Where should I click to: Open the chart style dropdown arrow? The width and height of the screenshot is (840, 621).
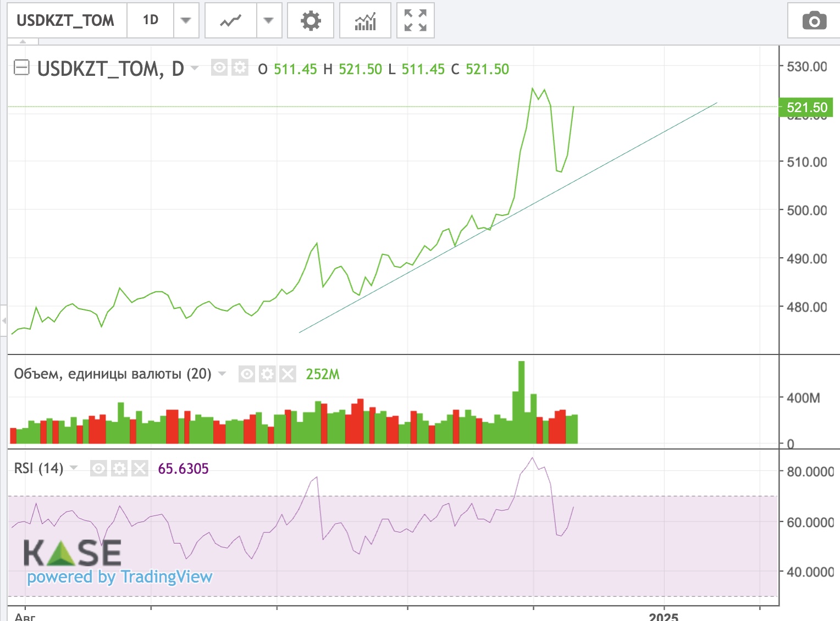tap(269, 20)
